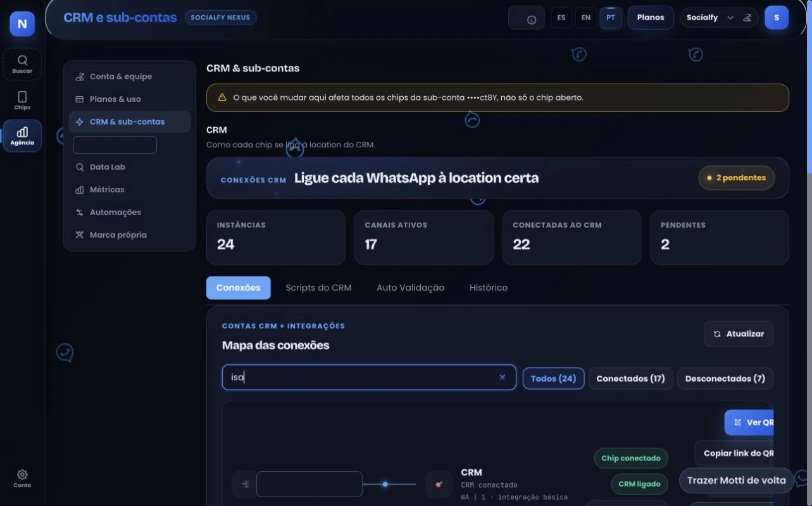This screenshot has width=812, height=506.
Task: Filter connections by Todos (24)
Action: 553,378
